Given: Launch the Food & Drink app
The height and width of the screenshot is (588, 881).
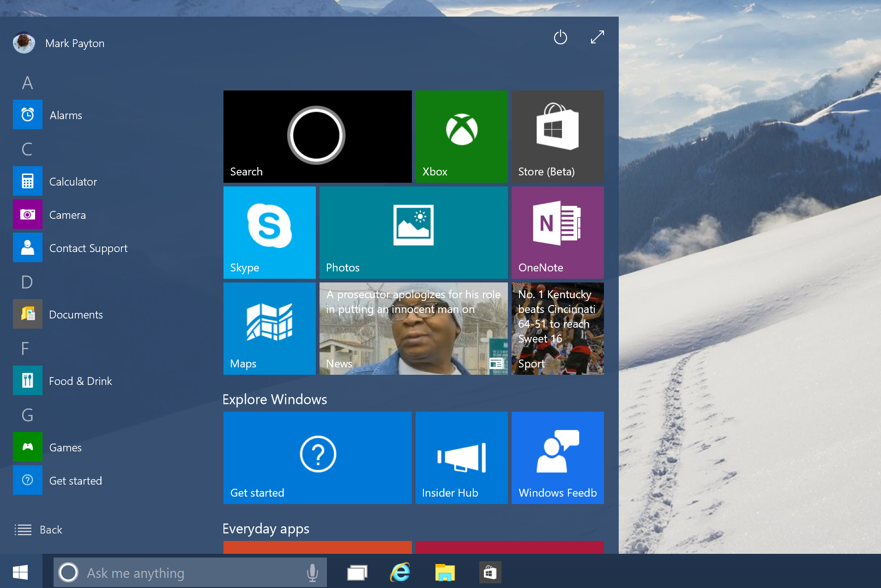Looking at the screenshot, I should (x=28, y=380).
